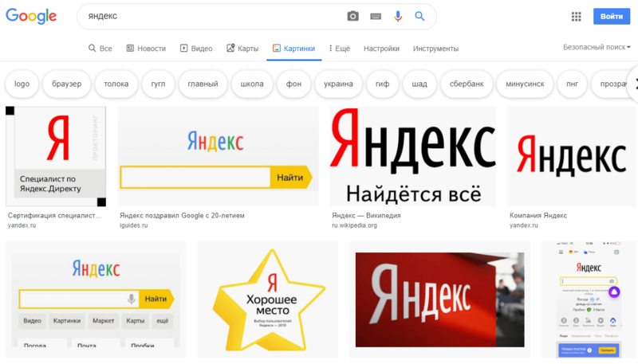
Task: Select the браузер suggestion chip
Action: 67,84
